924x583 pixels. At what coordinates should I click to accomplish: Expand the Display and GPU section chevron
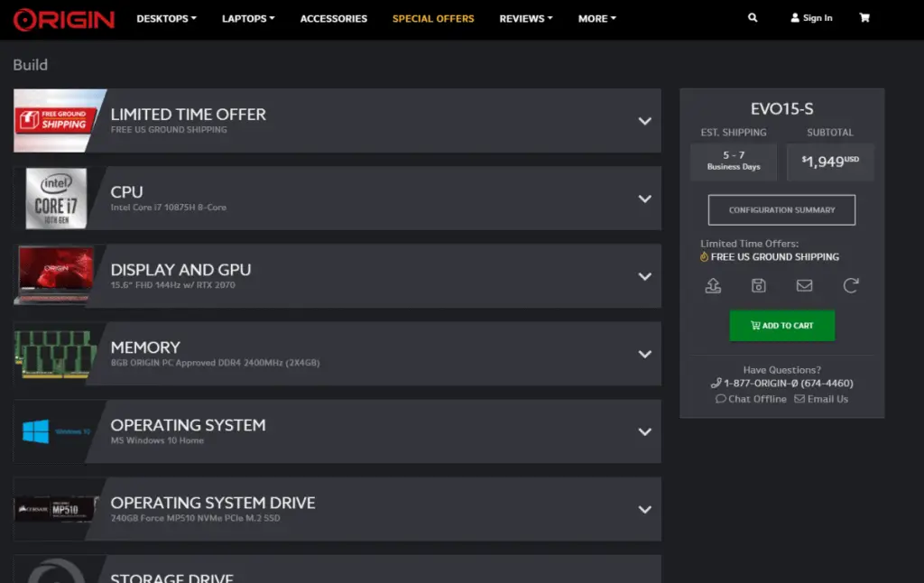(644, 276)
